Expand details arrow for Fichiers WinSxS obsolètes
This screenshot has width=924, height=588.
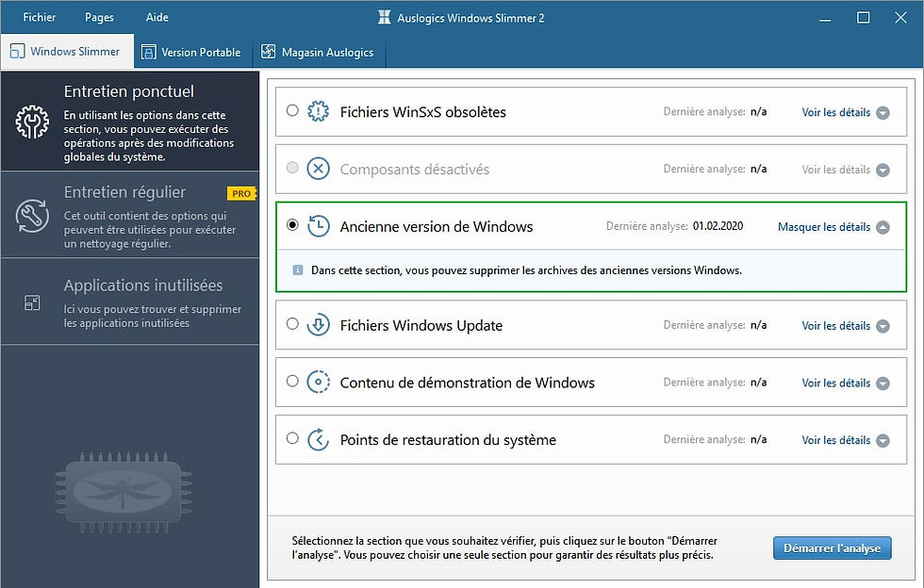(883, 112)
